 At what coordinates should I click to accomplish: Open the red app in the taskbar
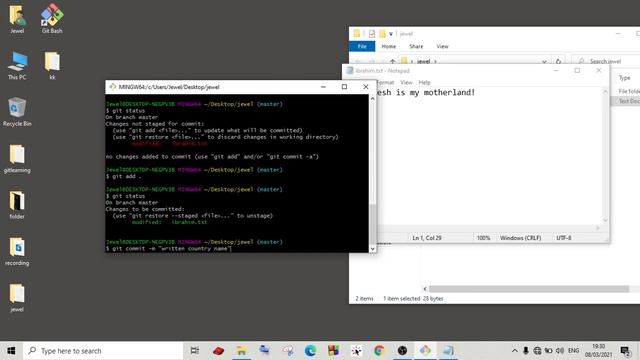pos(218,351)
